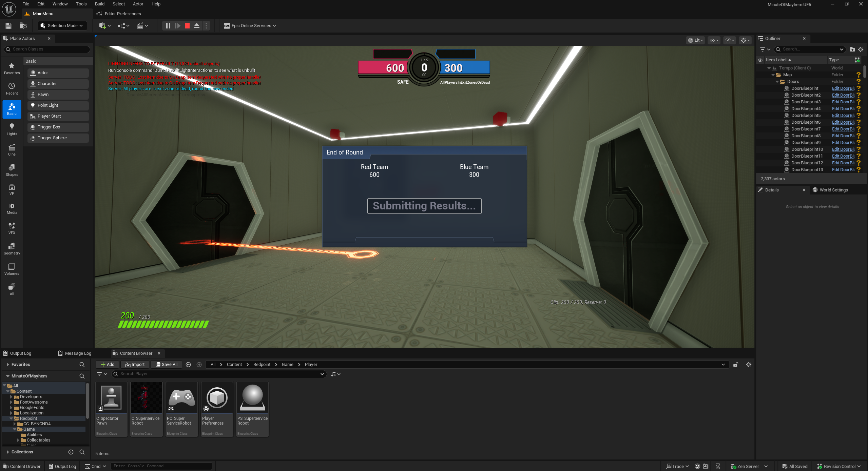The image size is (868, 471).
Task: Open Content Browser settings gear
Action: point(749,365)
